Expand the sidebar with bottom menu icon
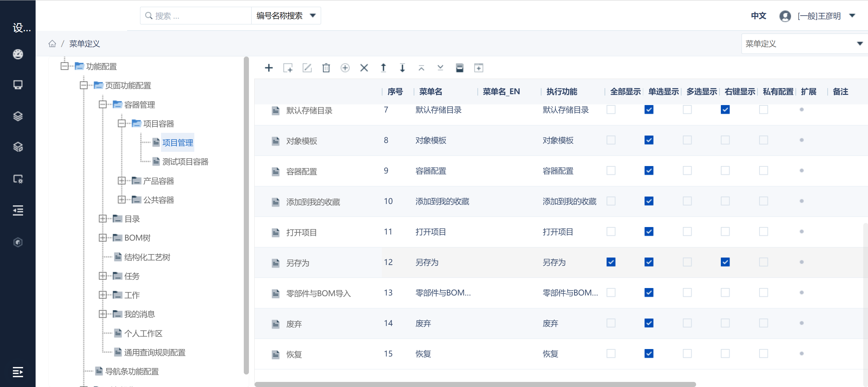The height and width of the screenshot is (387, 868). tap(18, 372)
